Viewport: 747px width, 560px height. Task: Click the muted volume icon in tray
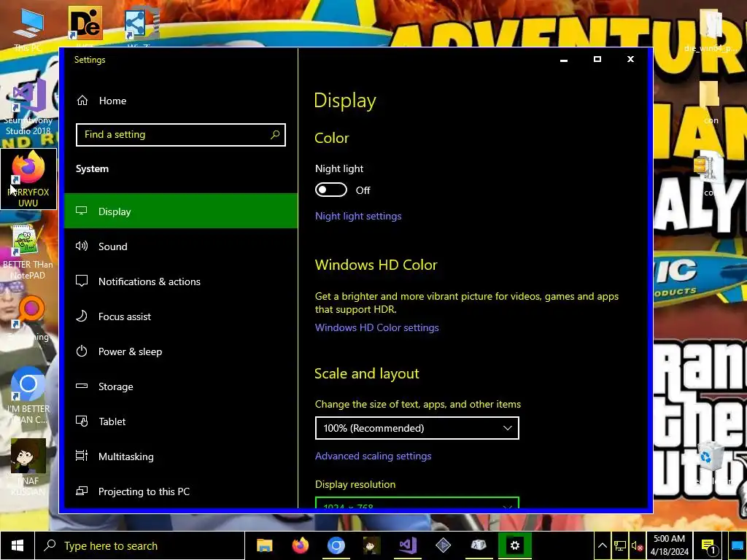click(637, 545)
